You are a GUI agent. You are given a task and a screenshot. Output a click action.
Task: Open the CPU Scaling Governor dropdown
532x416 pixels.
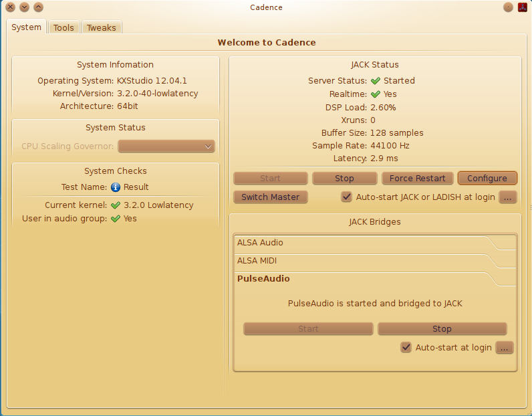[166, 146]
